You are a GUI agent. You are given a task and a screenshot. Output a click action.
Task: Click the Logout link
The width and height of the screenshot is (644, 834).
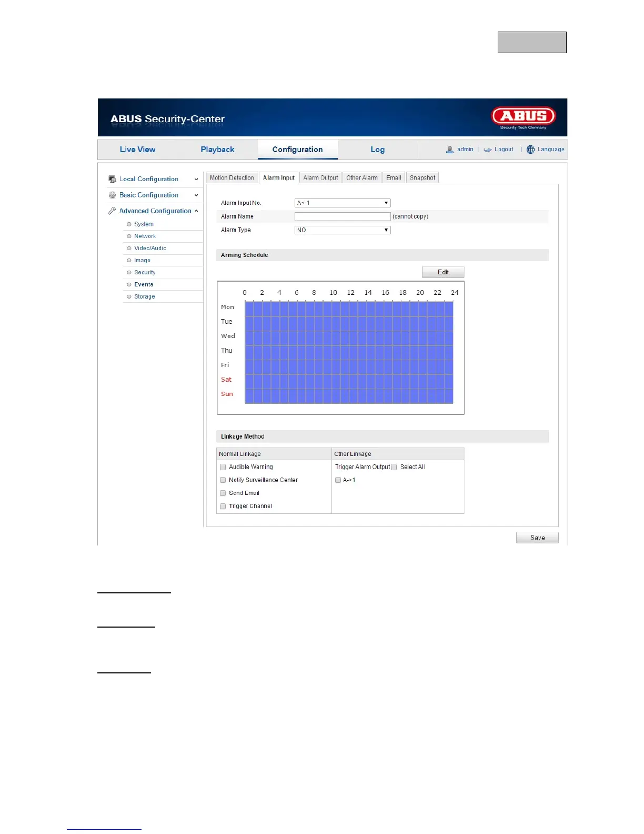(x=504, y=150)
